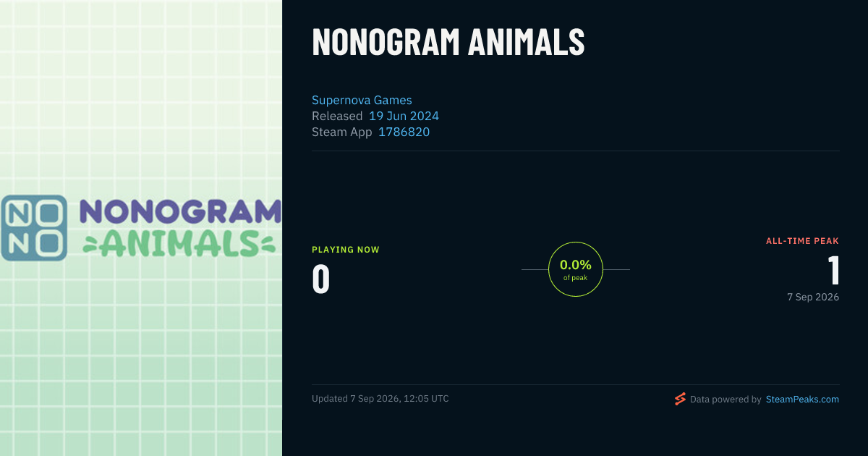Click the Nonogram Animals game thumbnail
Screen dimensions: 868x456
141,228
